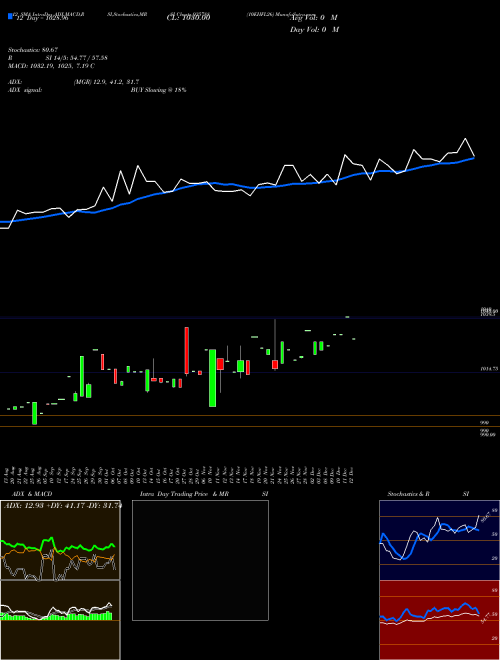Click the 'CL: 1030.00' closing price text
Screen dimensions: 500x660
(x=189, y=18)
